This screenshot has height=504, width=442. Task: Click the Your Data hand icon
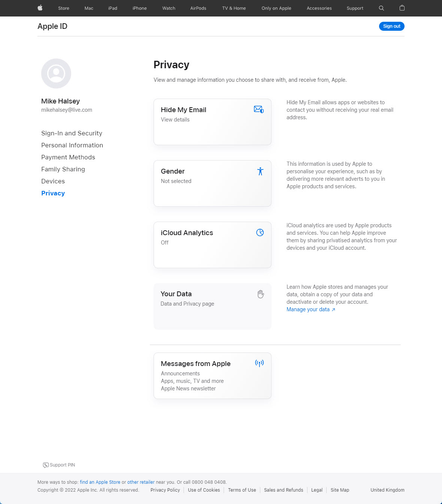pyautogui.click(x=261, y=294)
